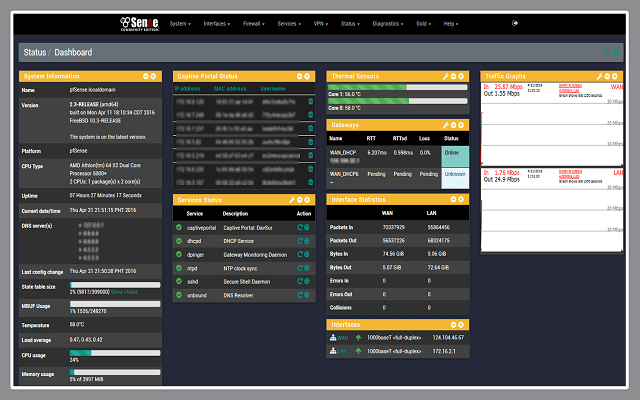Open Thermal Sensors widget wrench settings
This screenshot has height=400, width=640.
(x=446, y=76)
